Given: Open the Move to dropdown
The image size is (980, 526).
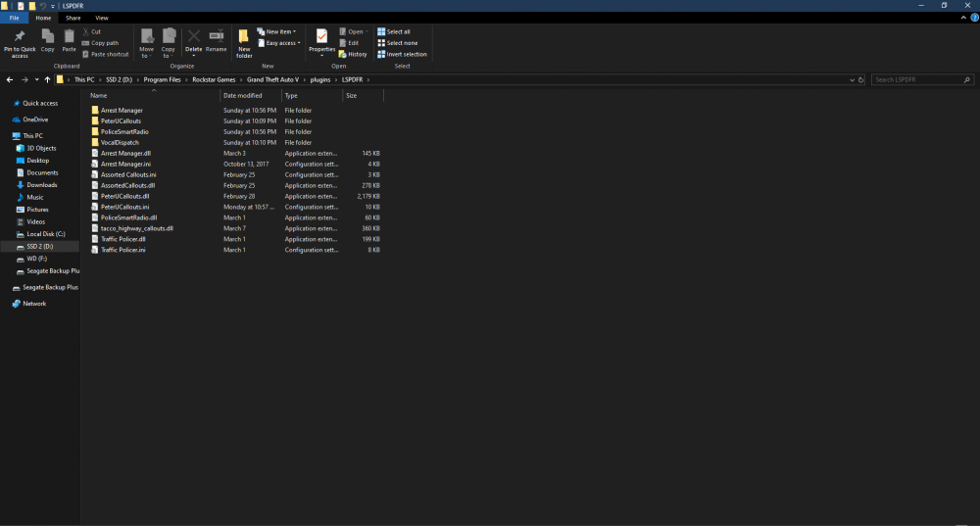Looking at the screenshot, I should (146, 43).
